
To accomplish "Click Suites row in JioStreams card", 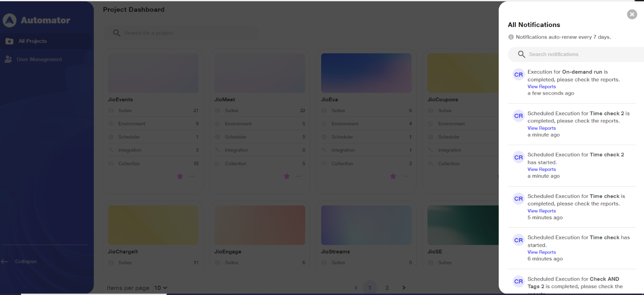I will coord(367,262).
